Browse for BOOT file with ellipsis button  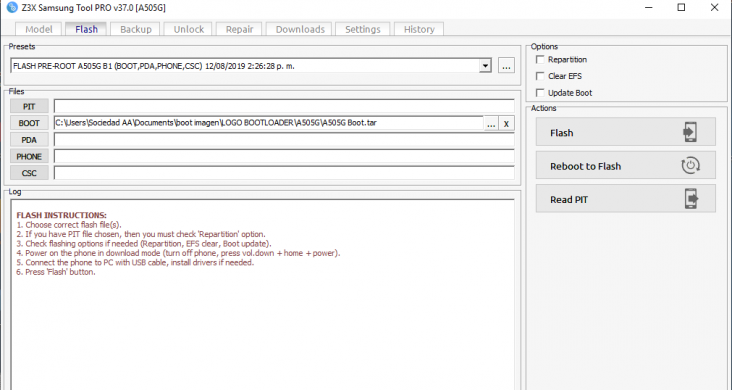pyautogui.click(x=491, y=124)
